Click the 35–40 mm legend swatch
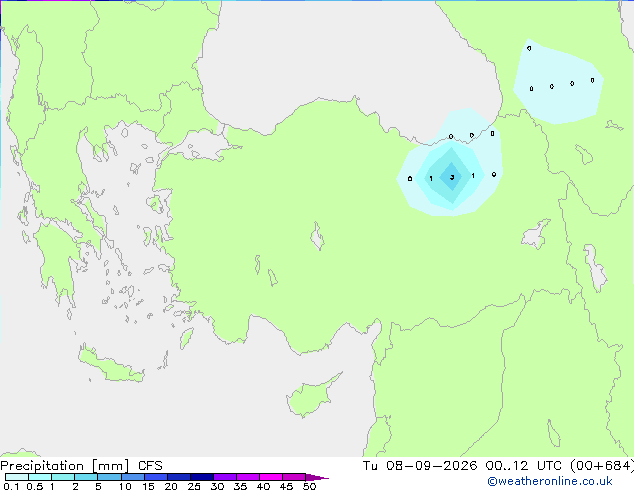 [x=247, y=477]
